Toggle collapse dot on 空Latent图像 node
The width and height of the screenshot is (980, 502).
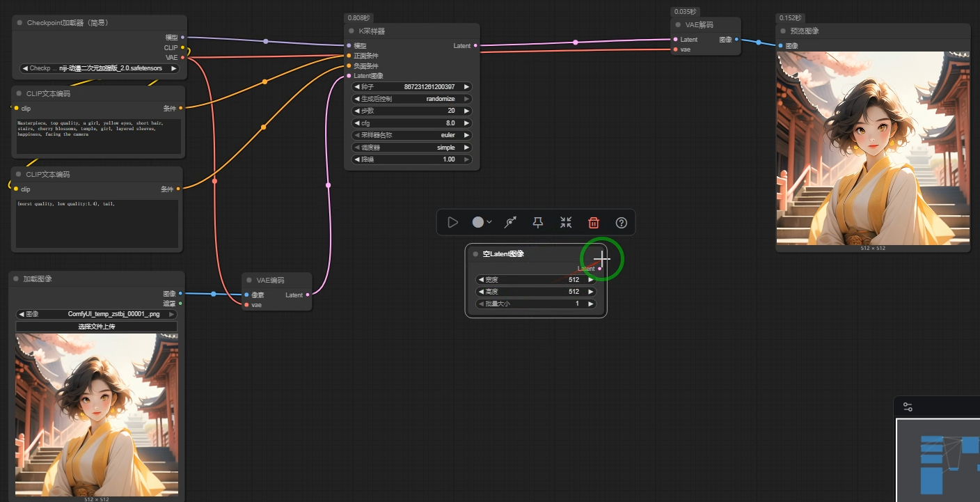pos(475,254)
